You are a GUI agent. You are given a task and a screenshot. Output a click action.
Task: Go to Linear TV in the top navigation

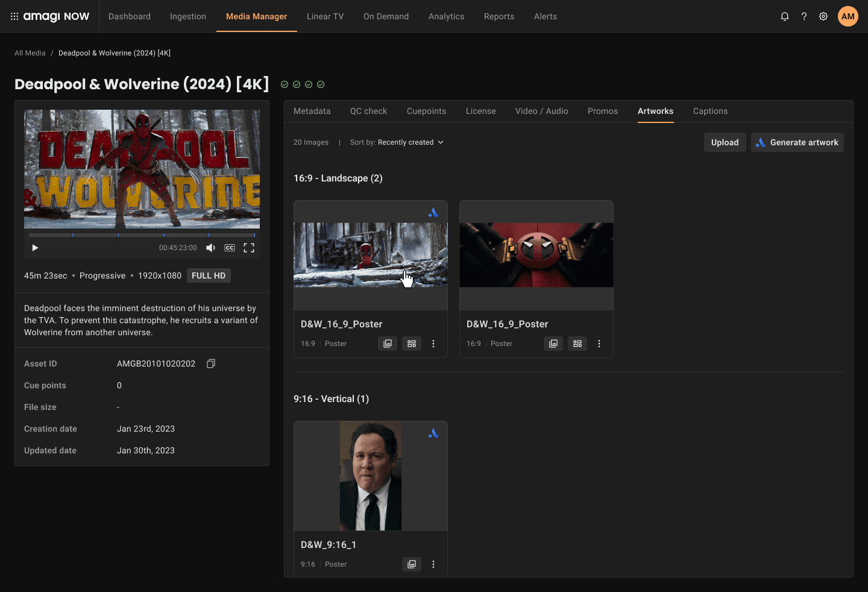tap(325, 16)
